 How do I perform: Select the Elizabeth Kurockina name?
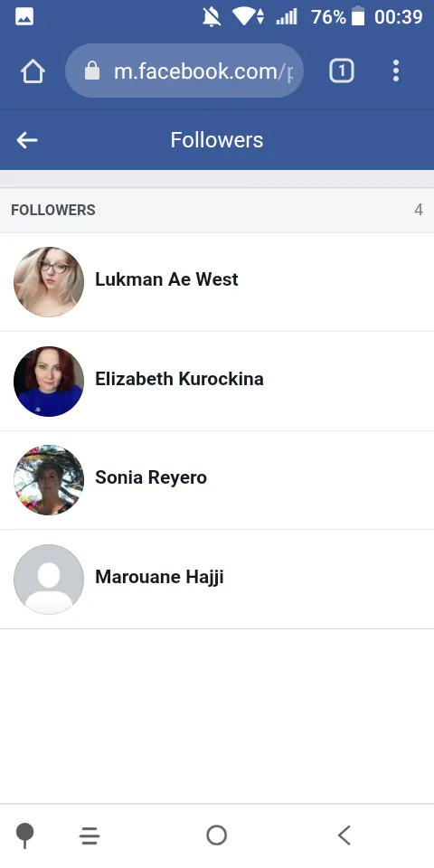[179, 379]
